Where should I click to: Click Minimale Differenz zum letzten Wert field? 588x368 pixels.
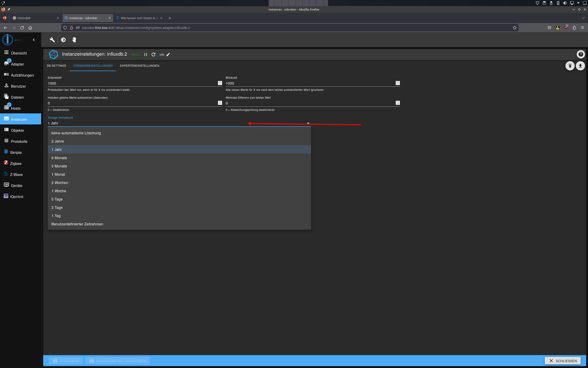(313, 104)
